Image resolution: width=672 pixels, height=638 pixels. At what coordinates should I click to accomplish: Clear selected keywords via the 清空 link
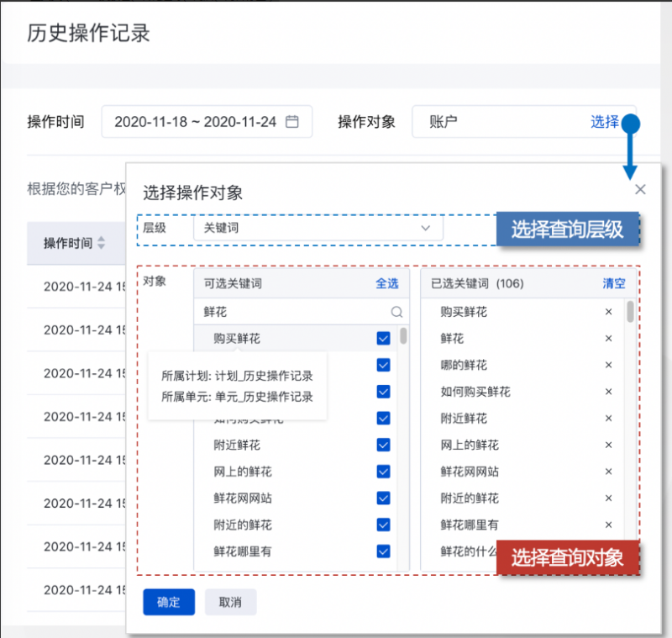[x=614, y=283]
